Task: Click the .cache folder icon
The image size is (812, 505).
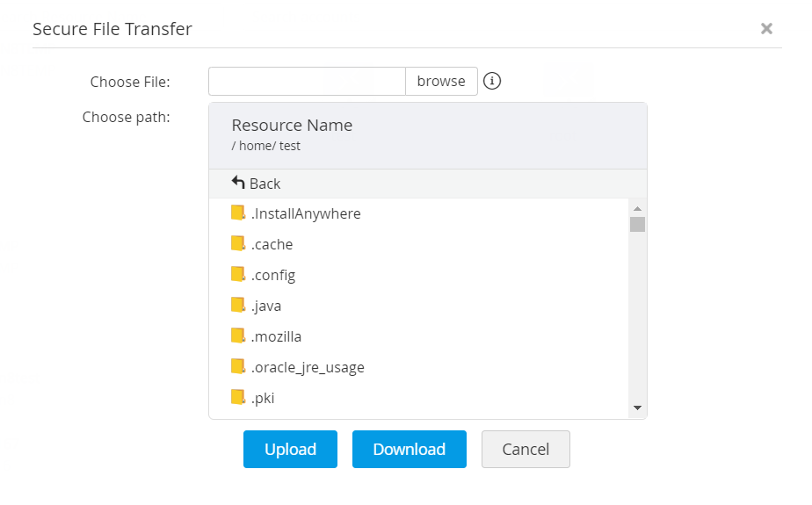Action: tap(237, 244)
